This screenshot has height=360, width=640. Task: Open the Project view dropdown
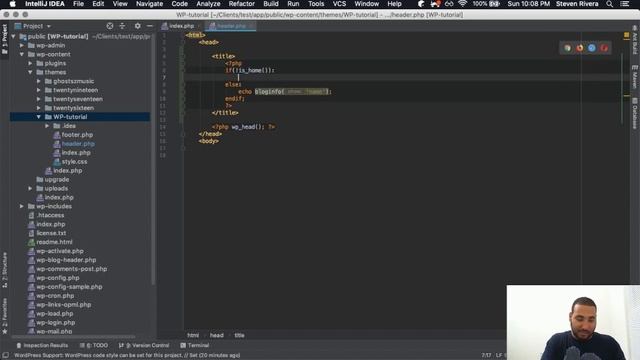click(x=33, y=26)
